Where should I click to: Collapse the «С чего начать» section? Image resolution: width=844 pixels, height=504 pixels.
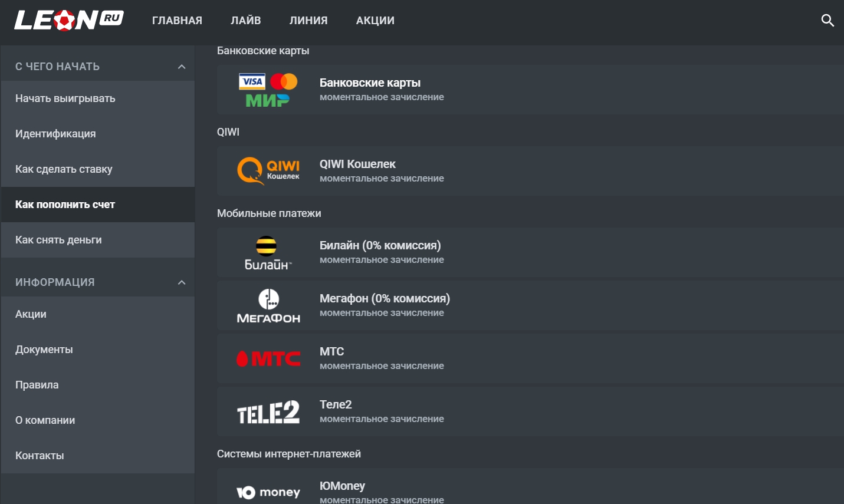click(182, 67)
